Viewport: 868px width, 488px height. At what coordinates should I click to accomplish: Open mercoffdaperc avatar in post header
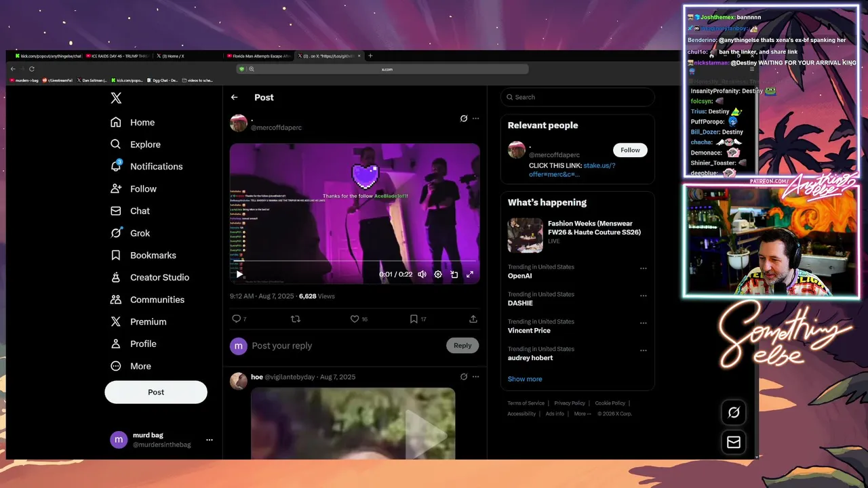pos(239,123)
